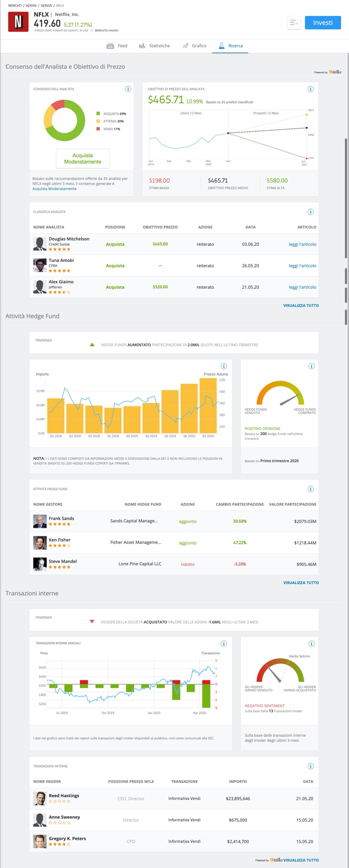Click the Mercati breadcrumb
Image resolution: width=349 pixels, height=868 pixels.
click(x=15, y=5)
